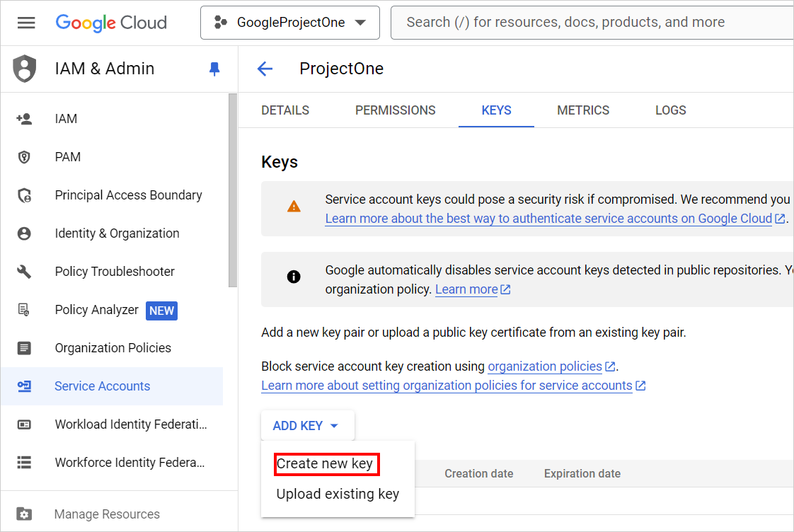
Task: Click the Policy Troubleshooter wrench icon
Action: [x=24, y=272]
